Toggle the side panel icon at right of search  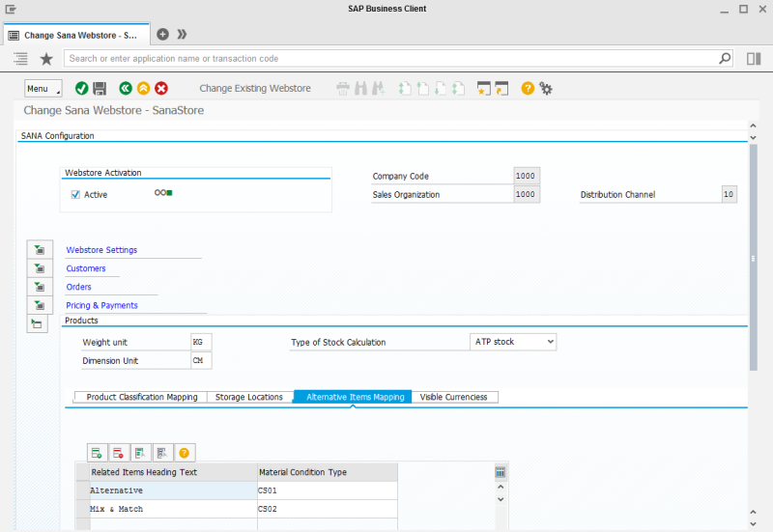click(x=754, y=59)
